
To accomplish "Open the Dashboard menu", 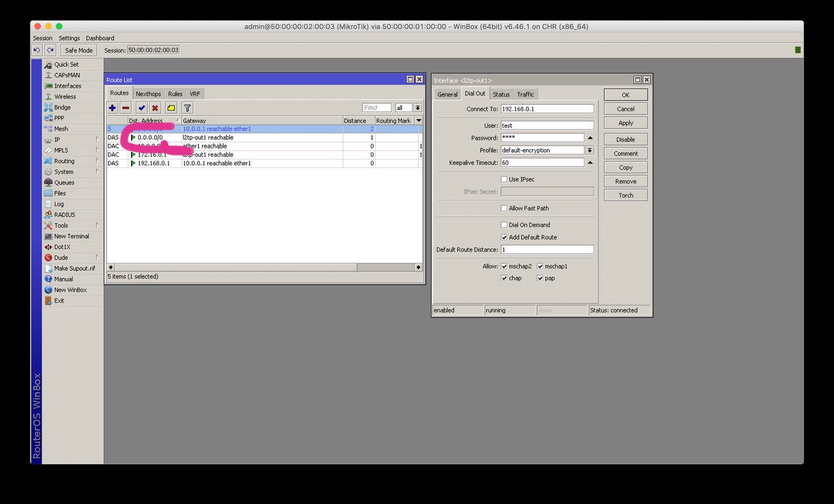I will 100,38.
